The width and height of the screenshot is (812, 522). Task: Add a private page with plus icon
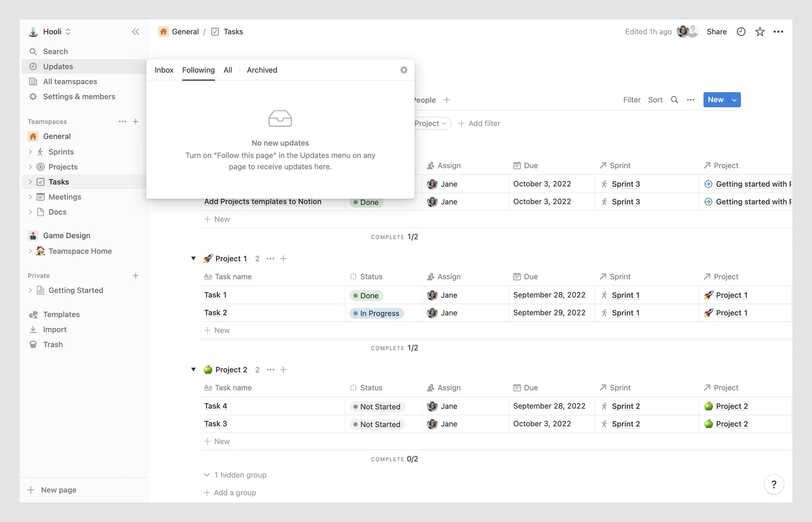tap(135, 276)
